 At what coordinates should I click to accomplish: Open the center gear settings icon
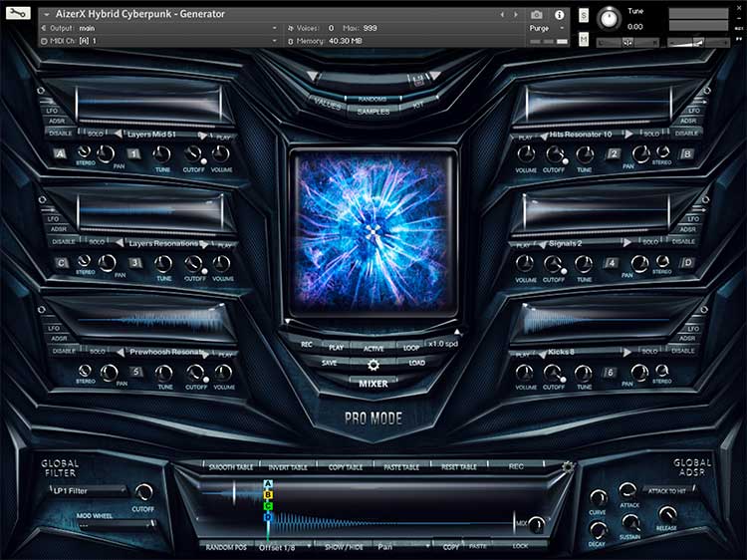coord(373,365)
